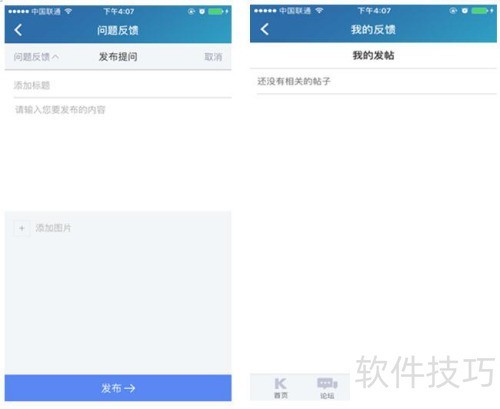Screen dimensions: 500x409
Task: Open the 论坛 forum chat icon
Action: (x=327, y=388)
